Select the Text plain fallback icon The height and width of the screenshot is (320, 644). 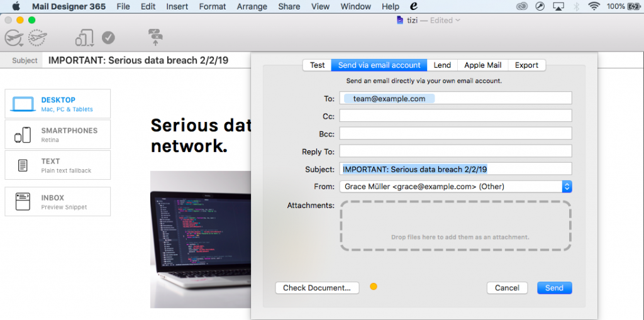click(x=23, y=165)
